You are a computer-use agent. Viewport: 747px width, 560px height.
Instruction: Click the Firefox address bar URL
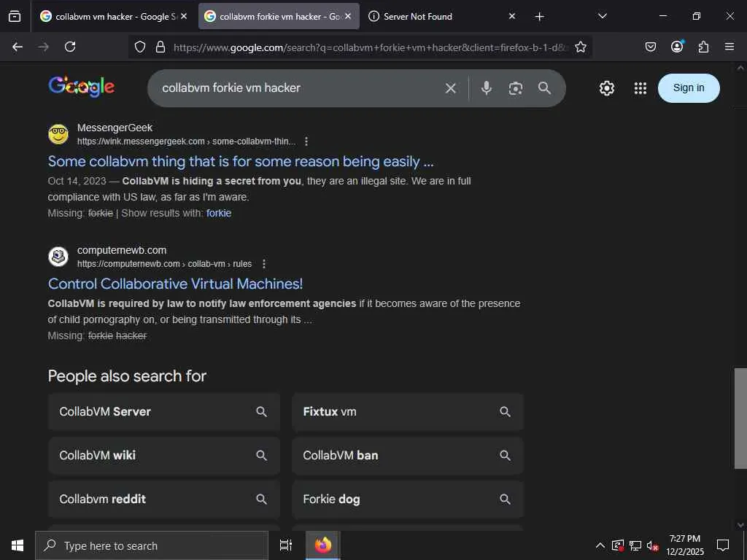[x=371, y=47]
